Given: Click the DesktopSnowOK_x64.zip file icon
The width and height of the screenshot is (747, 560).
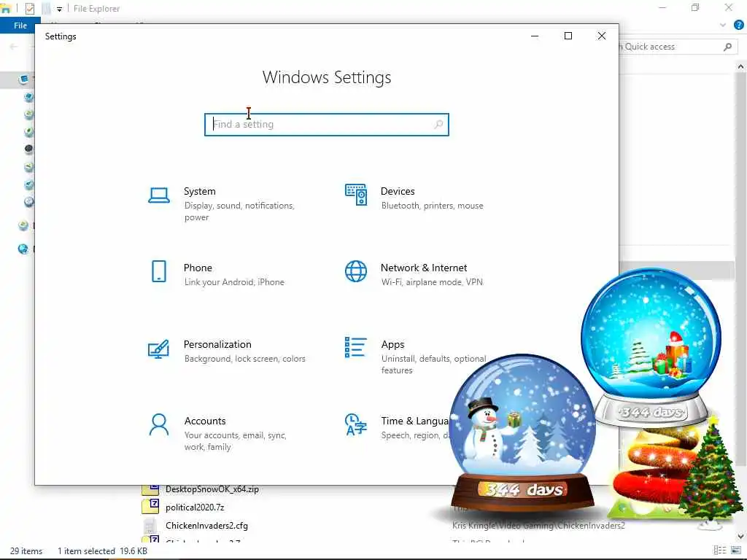Looking at the screenshot, I should (150, 489).
